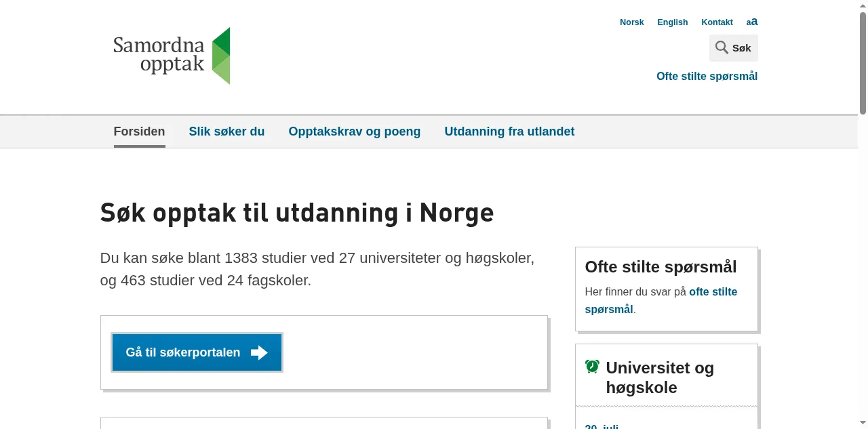The height and width of the screenshot is (429, 868).
Task: Click the Samordna opptak logo
Action: click(x=172, y=56)
